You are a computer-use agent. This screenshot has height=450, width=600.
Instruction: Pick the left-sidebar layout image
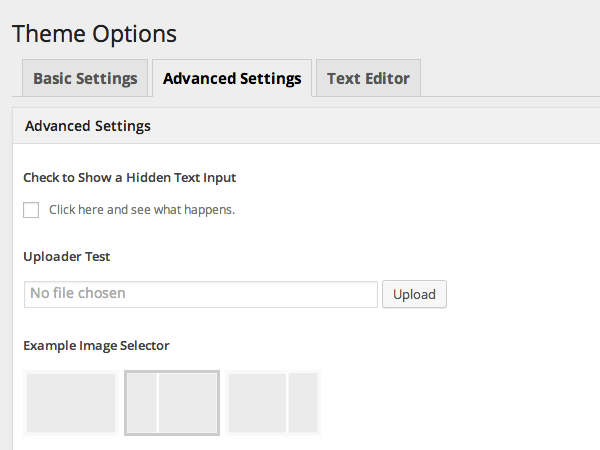(172, 403)
